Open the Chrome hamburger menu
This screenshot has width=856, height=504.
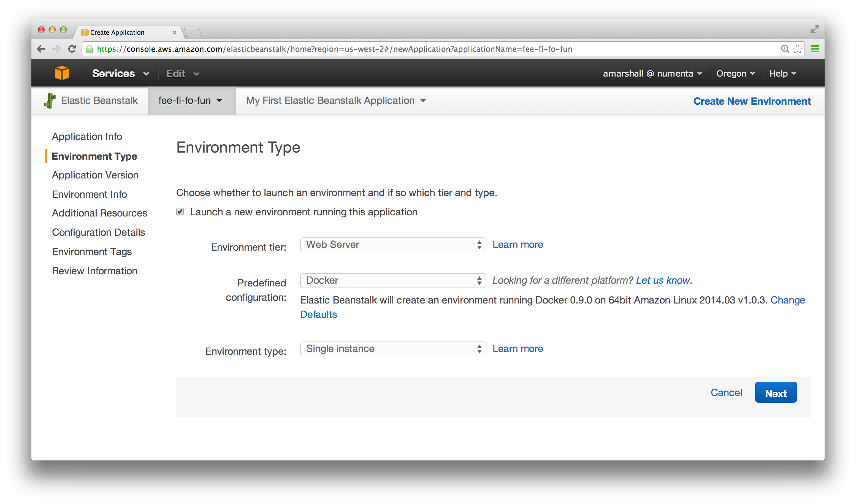[x=815, y=49]
